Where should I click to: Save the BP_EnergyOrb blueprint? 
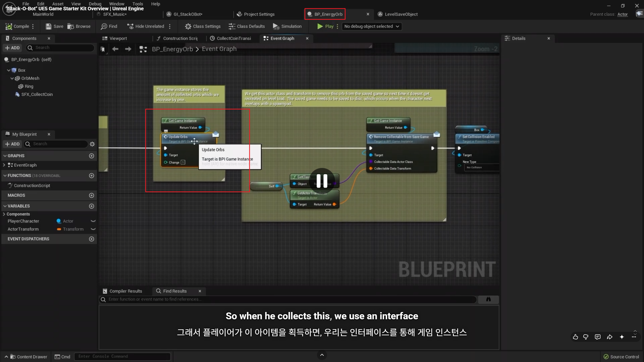[54, 26]
